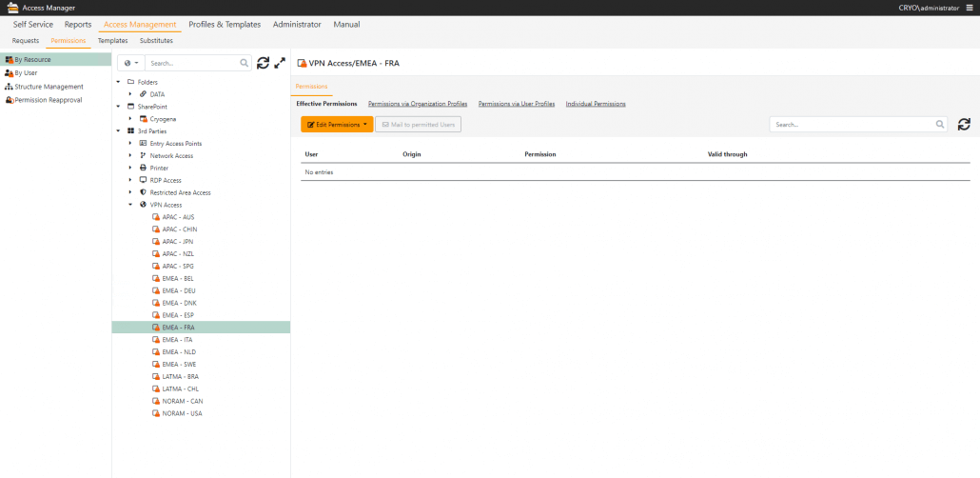Click Mail to permitted Users button
Image resolution: width=980 pixels, height=478 pixels.
(x=418, y=125)
